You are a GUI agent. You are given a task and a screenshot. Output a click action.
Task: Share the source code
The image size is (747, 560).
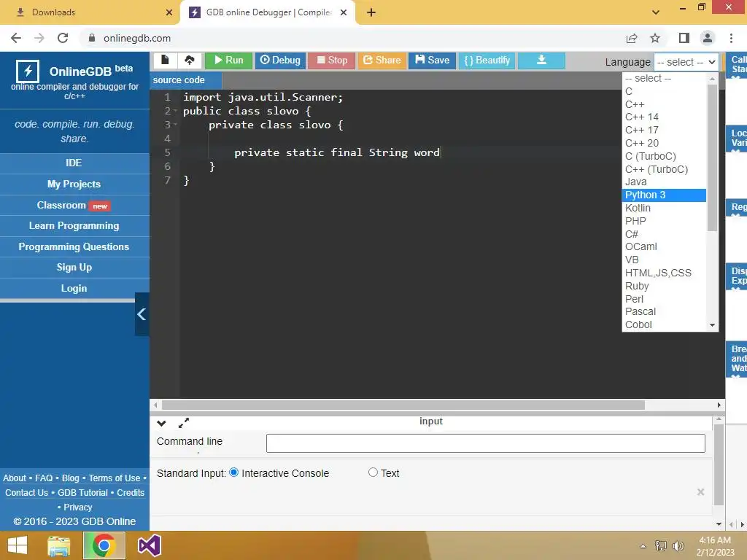point(382,61)
